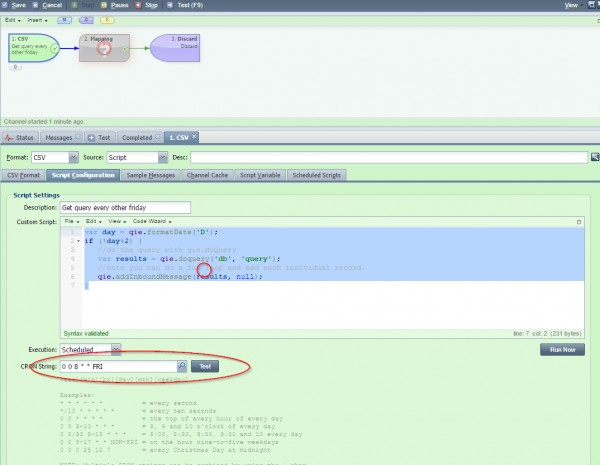The width and height of the screenshot is (600, 465).
Task: Click the magnifier icon beside CRON String
Action: [182, 366]
